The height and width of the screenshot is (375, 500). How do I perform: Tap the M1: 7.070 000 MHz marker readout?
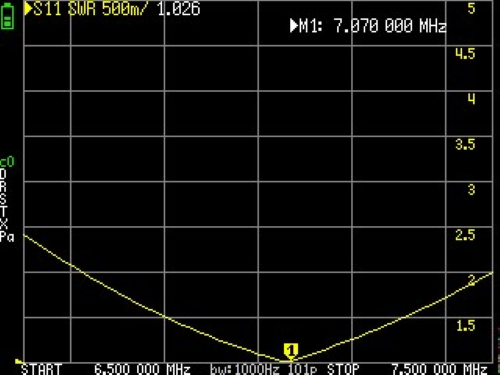click(373, 26)
